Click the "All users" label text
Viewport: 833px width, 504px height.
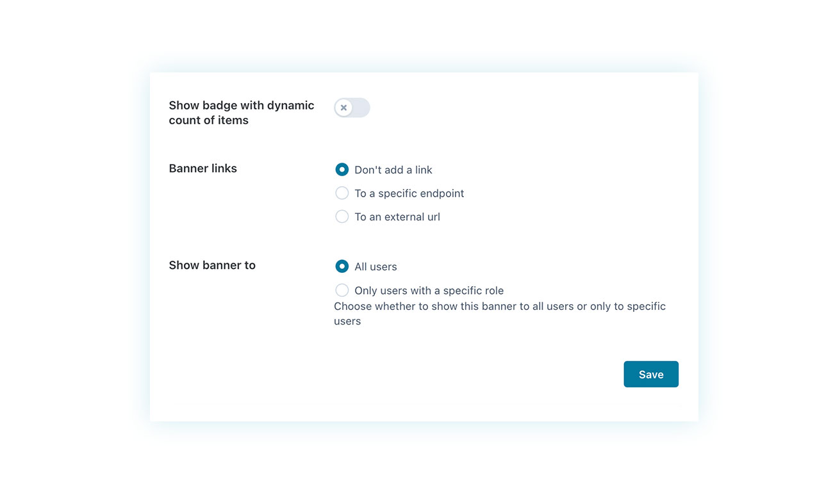pos(375,266)
